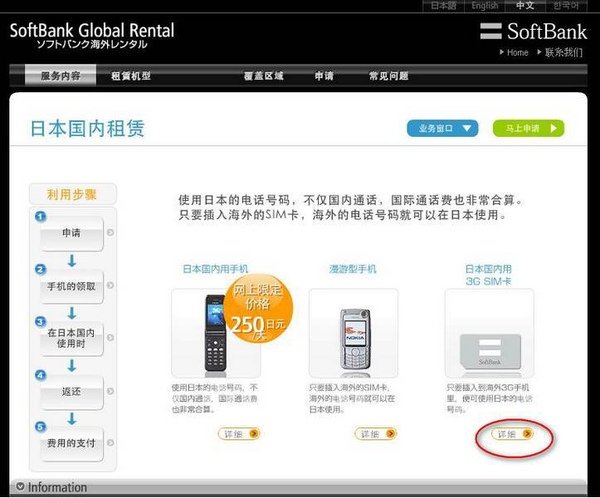The image size is (600, 498).
Task: Expand the 业务窗口 dropdown
Action: (442, 128)
